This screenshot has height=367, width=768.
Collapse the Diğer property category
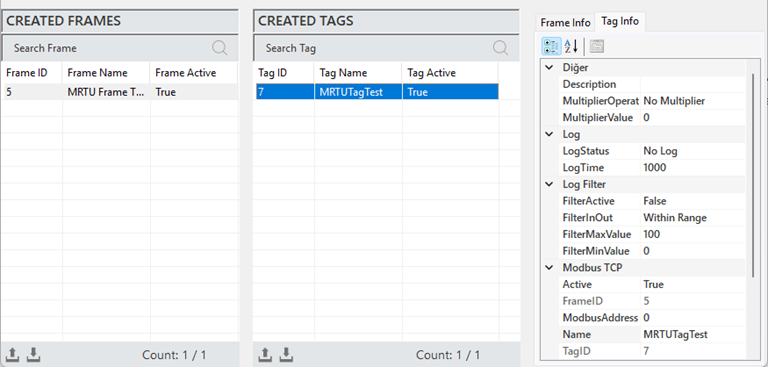[550, 68]
